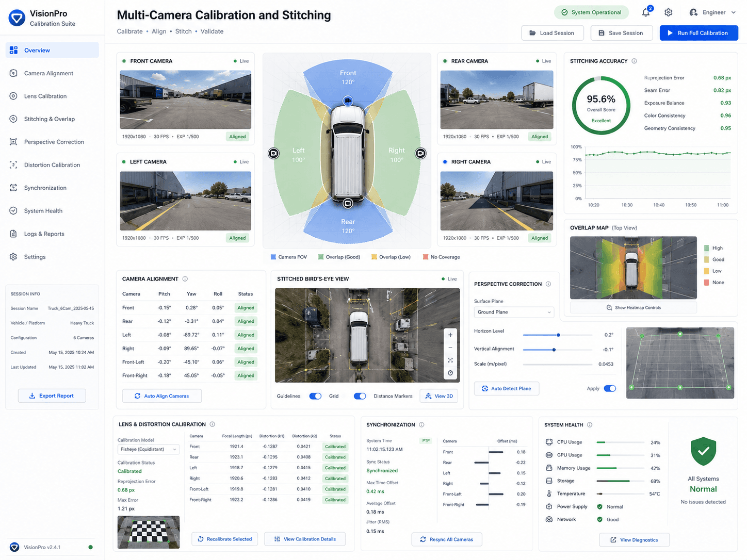Click the Scale (m/pixel) slider track
This screenshot has width=747, height=560.
click(x=558, y=365)
